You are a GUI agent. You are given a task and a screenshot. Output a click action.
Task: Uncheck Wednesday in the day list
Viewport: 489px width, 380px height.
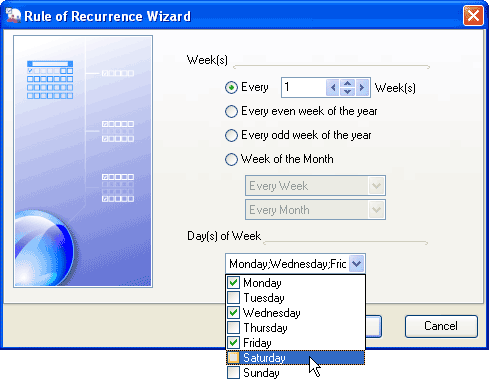click(233, 313)
